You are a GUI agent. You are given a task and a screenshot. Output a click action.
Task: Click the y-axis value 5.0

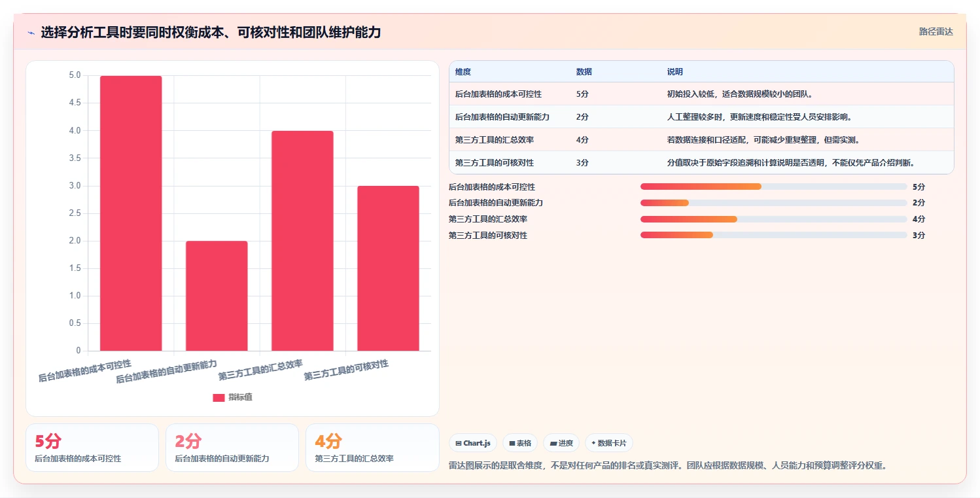tap(75, 75)
